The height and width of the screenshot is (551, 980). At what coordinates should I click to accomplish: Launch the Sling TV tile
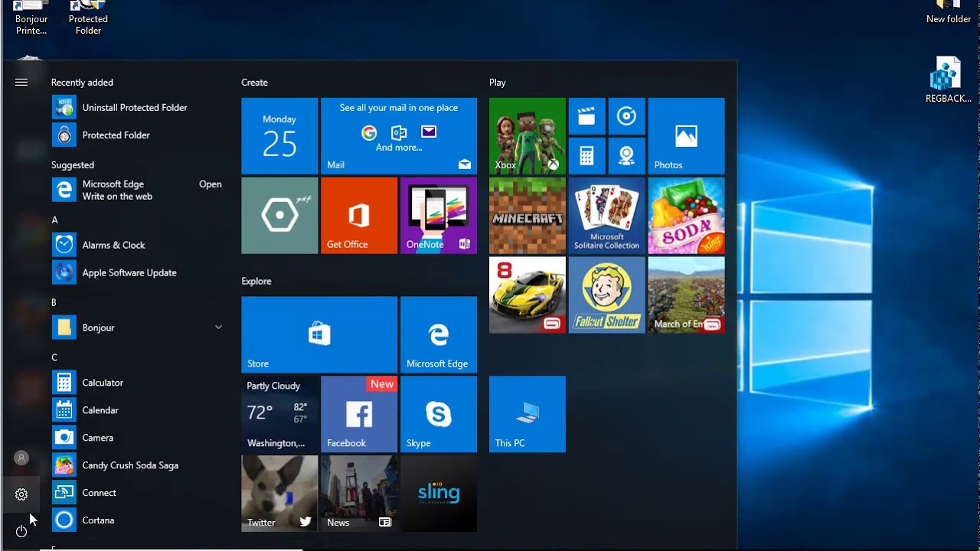pos(439,494)
